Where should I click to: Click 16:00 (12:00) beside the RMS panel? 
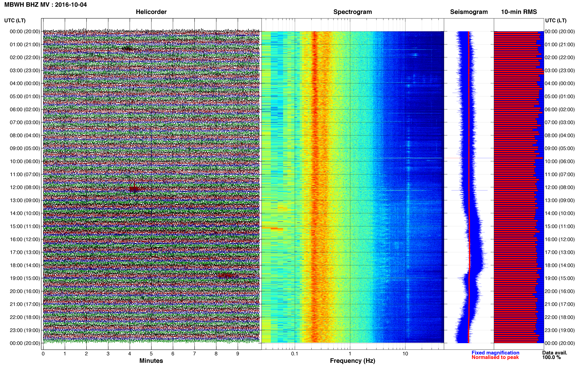[x=560, y=239]
